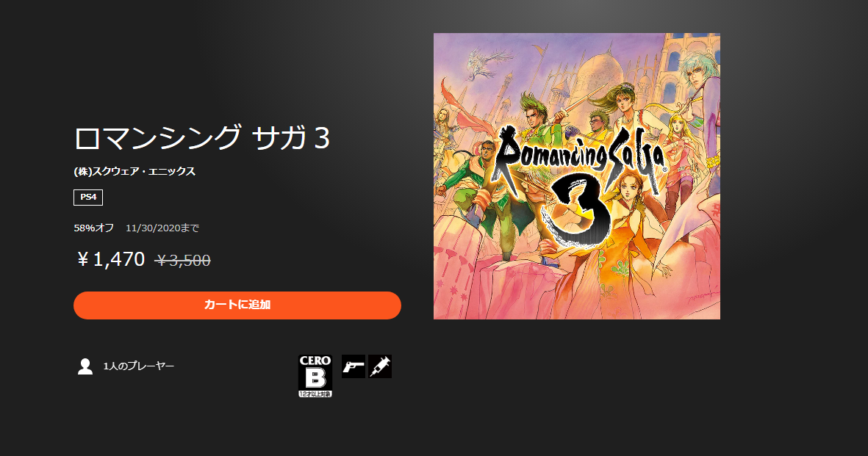This screenshot has width=868, height=456.
Task: Click the syringe content descriptor icon
Action: [x=380, y=366]
